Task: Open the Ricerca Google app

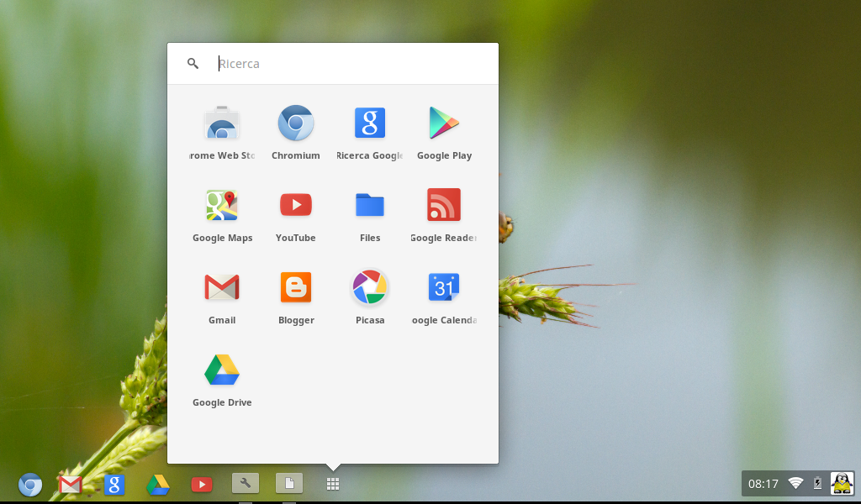Action: 370,123
